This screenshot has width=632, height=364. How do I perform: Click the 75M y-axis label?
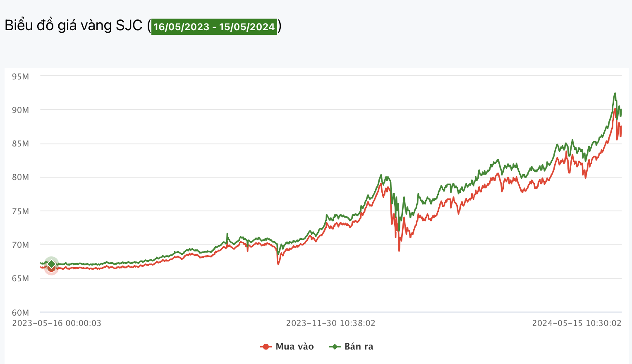pyautogui.click(x=21, y=211)
